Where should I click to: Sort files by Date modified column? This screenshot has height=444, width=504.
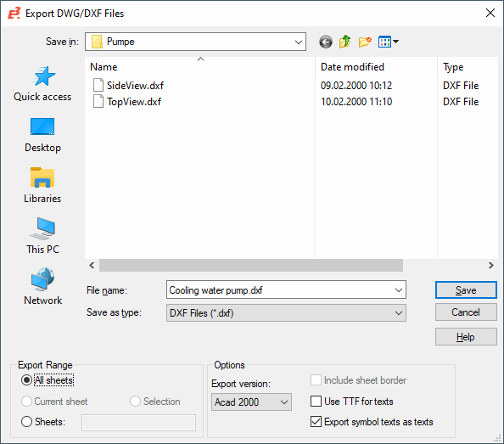(x=376, y=67)
